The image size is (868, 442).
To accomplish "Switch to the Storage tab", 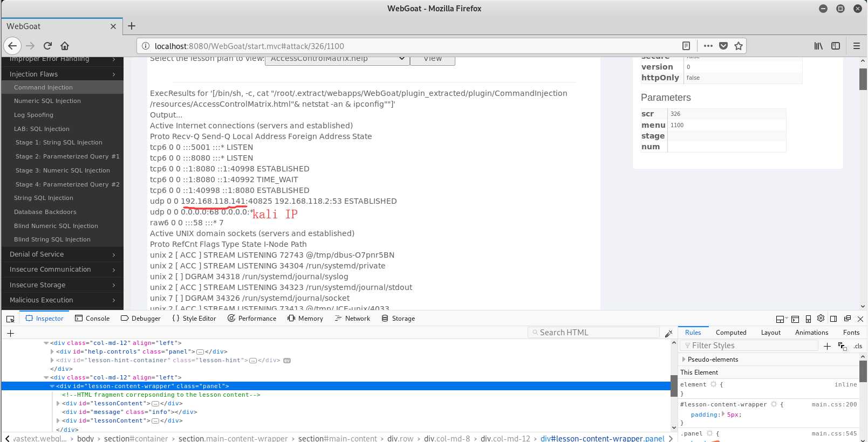I will tap(398, 319).
